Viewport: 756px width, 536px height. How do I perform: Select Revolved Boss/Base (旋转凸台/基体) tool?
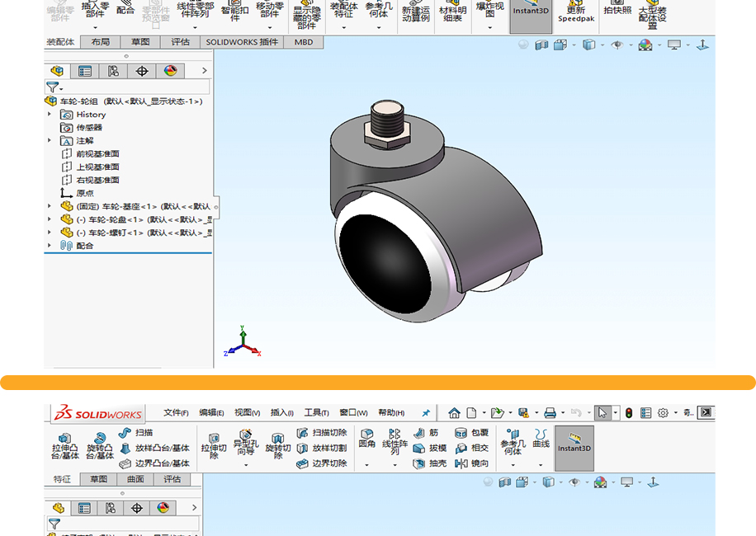[100, 446]
